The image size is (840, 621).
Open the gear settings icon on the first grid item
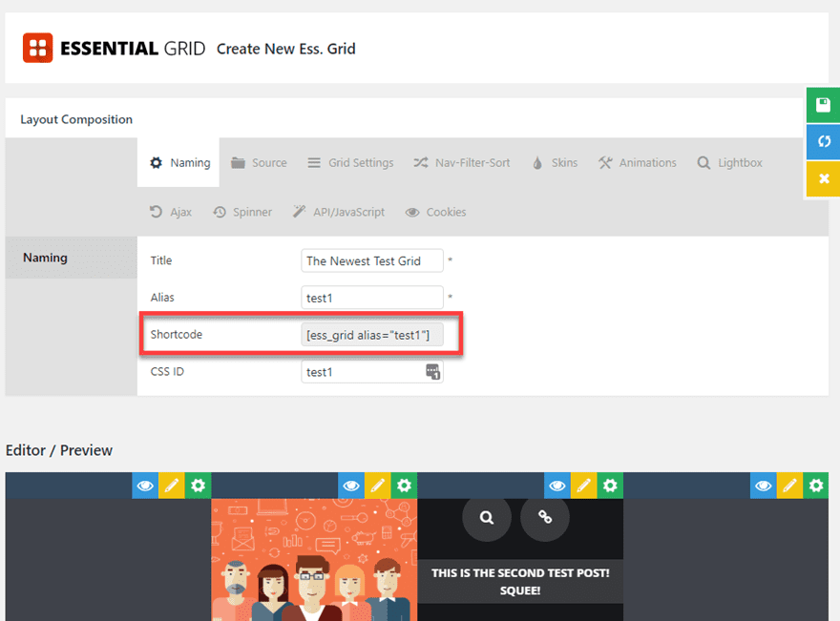tap(198, 486)
